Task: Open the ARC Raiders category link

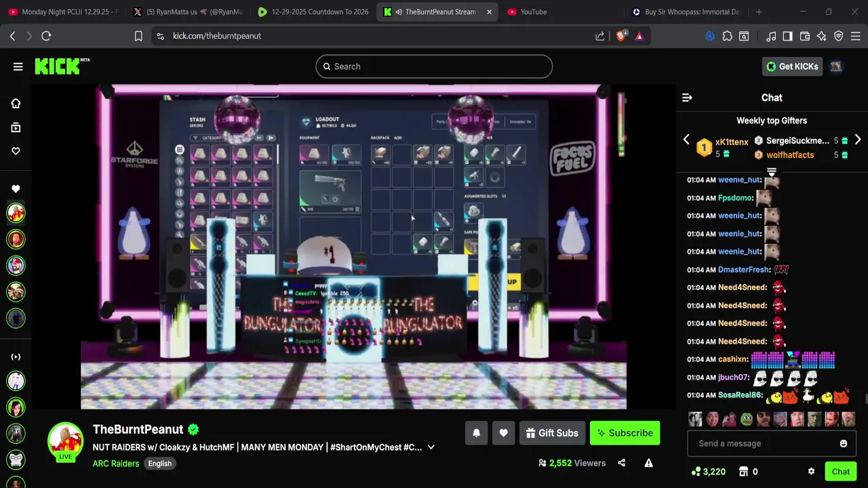Action: point(116,464)
